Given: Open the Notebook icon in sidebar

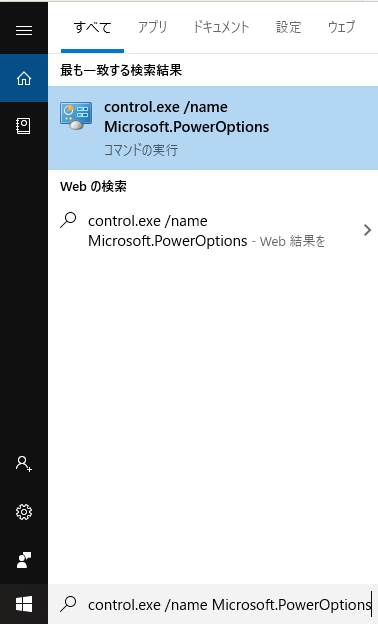Looking at the screenshot, I should click(23, 126).
